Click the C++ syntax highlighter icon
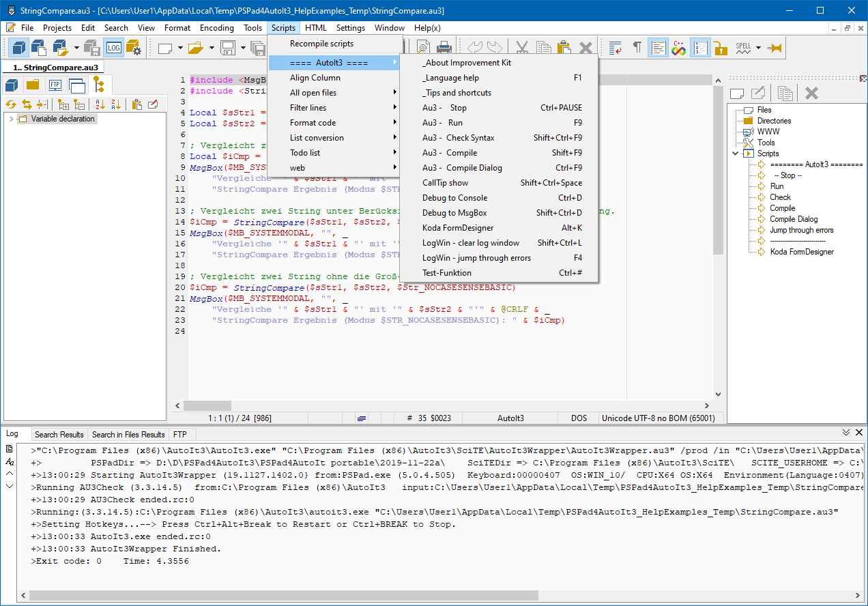Viewport: 868px width, 606px height. click(x=678, y=48)
